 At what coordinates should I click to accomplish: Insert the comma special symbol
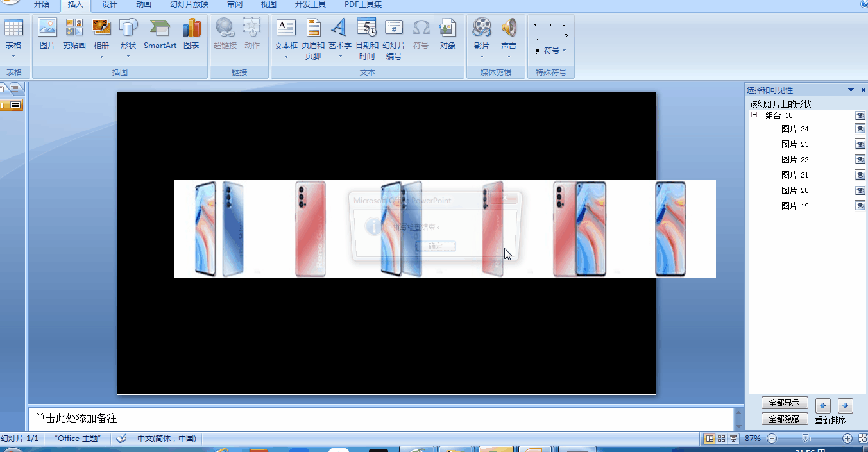coord(535,26)
